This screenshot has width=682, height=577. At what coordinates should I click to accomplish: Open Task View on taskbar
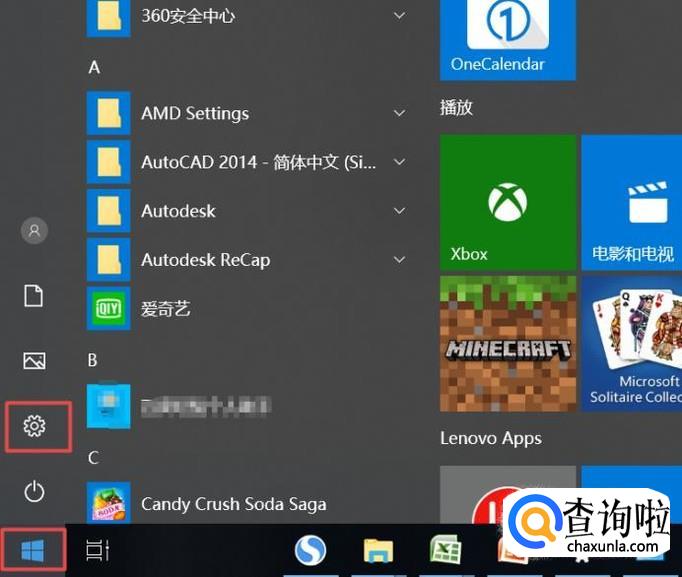point(98,550)
